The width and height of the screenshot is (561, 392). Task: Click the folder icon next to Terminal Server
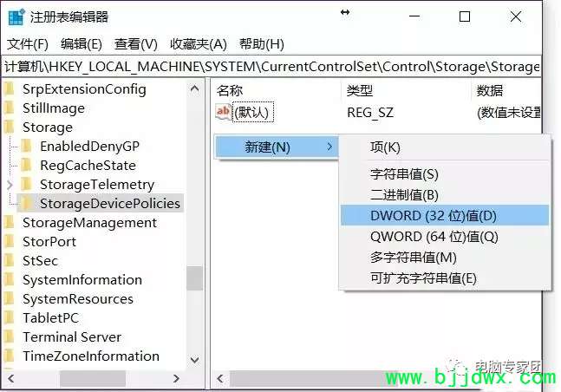pyautogui.click(x=10, y=336)
